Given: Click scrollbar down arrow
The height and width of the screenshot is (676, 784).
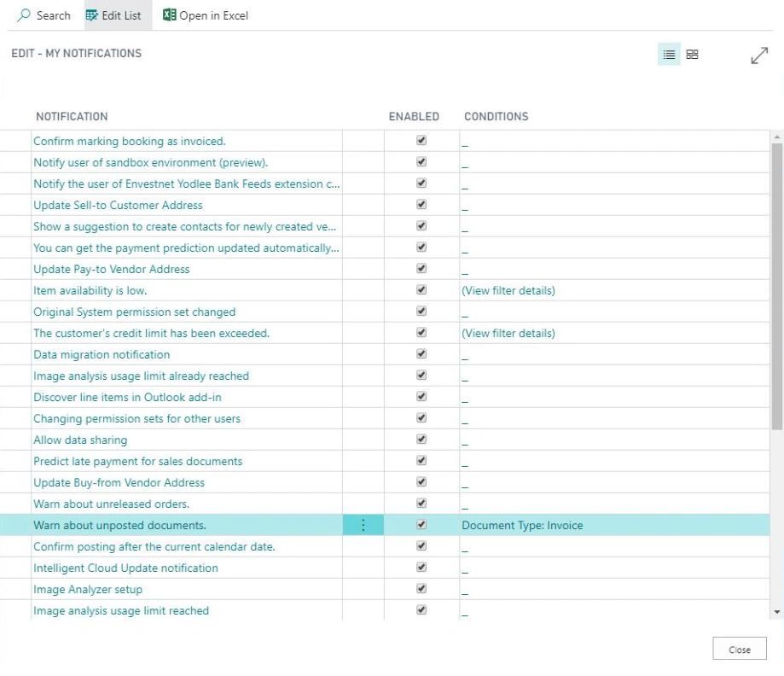Looking at the screenshot, I should pyautogui.click(x=777, y=611).
